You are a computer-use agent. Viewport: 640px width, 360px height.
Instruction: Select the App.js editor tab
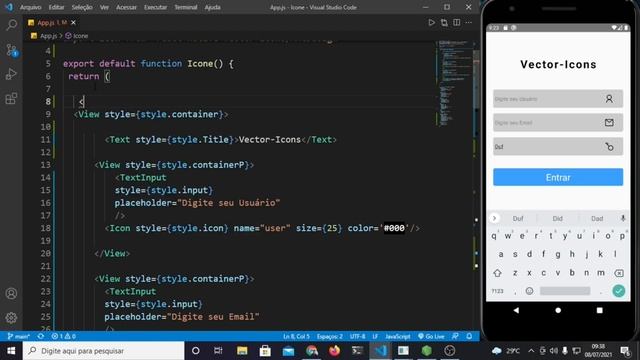51,22
